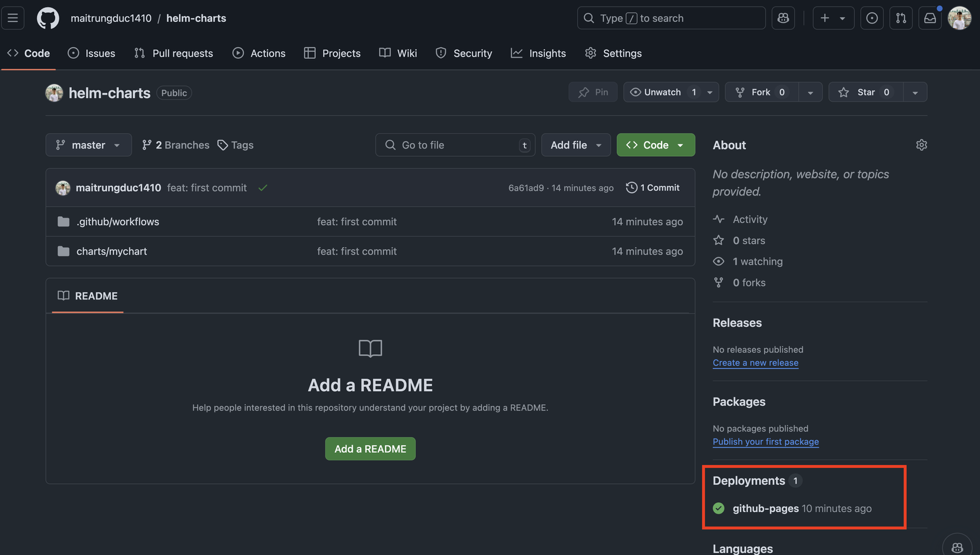
Task: Expand the Star lists dropdown arrow
Action: tap(915, 92)
